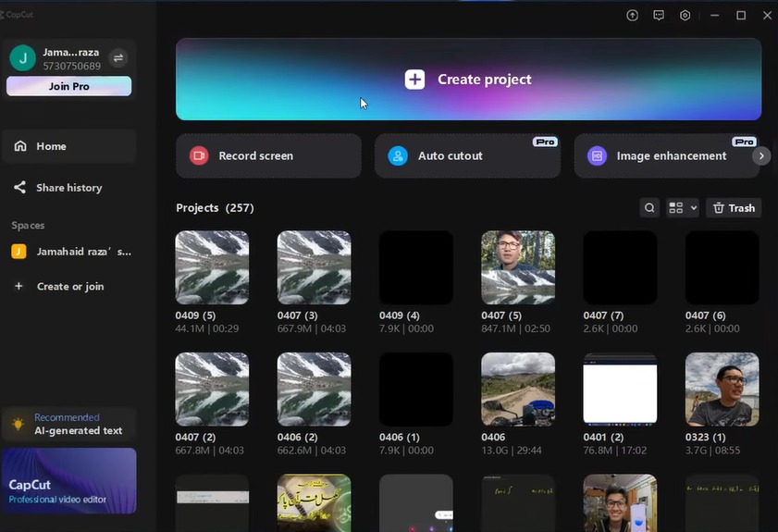The image size is (778, 532).
Task: Click the plus icon on Create project
Action: pyautogui.click(x=414, y=80)
